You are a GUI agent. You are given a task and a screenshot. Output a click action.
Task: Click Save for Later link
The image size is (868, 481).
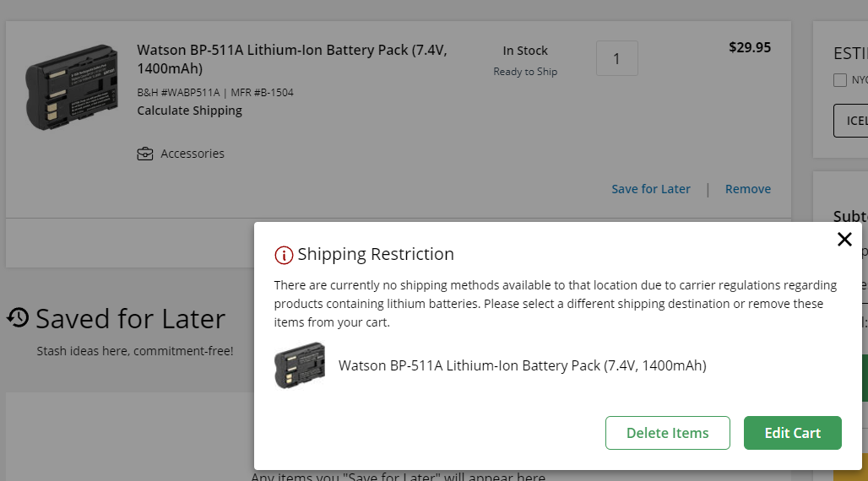pos(651,189)
